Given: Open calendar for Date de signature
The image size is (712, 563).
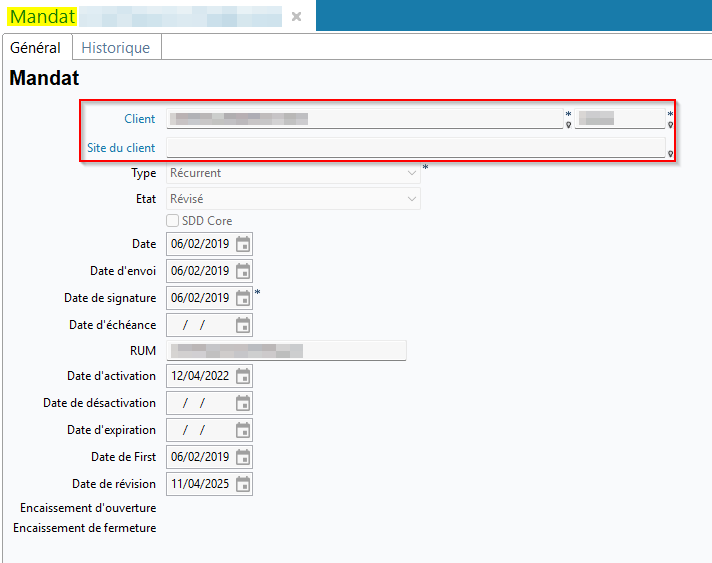Looking at the screenshot, I should (243, 298).
